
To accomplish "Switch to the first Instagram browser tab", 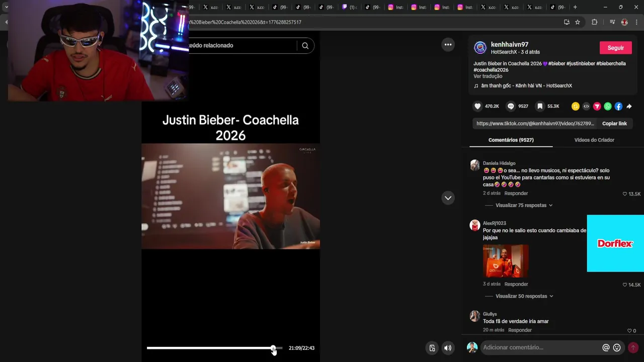I will tap(396, 7).
